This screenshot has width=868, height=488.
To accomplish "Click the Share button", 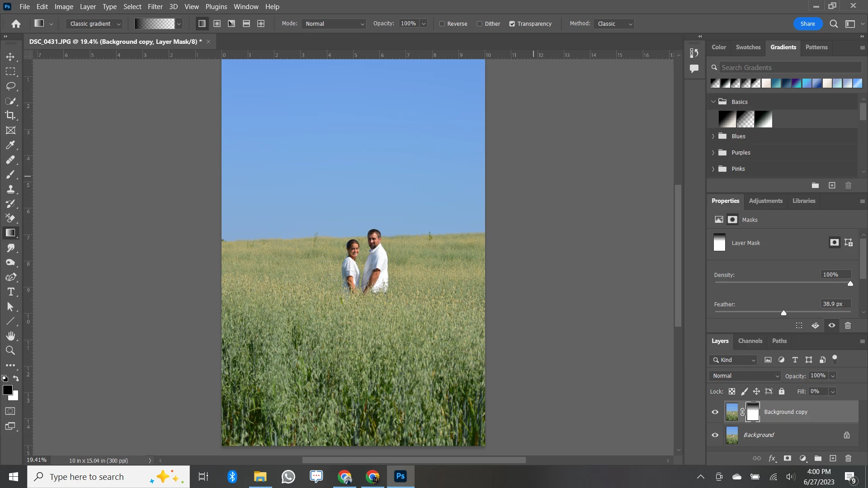I will (807, 24).
